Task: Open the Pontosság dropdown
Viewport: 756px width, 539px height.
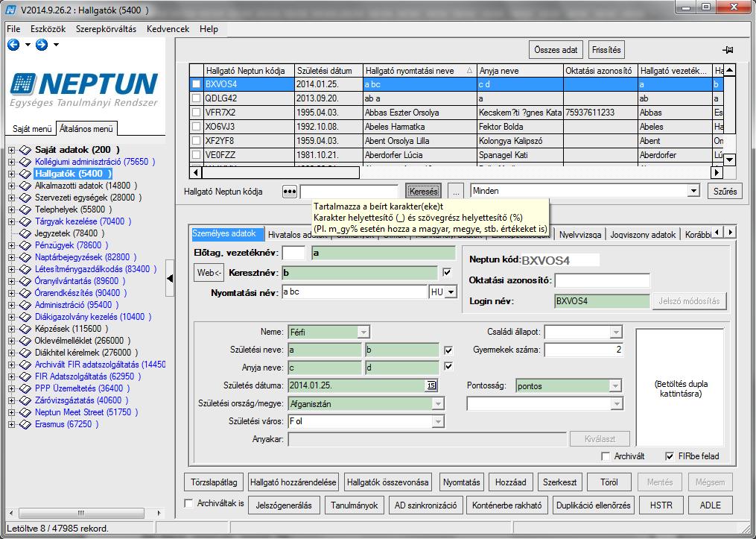Action: tap(615, 385)
